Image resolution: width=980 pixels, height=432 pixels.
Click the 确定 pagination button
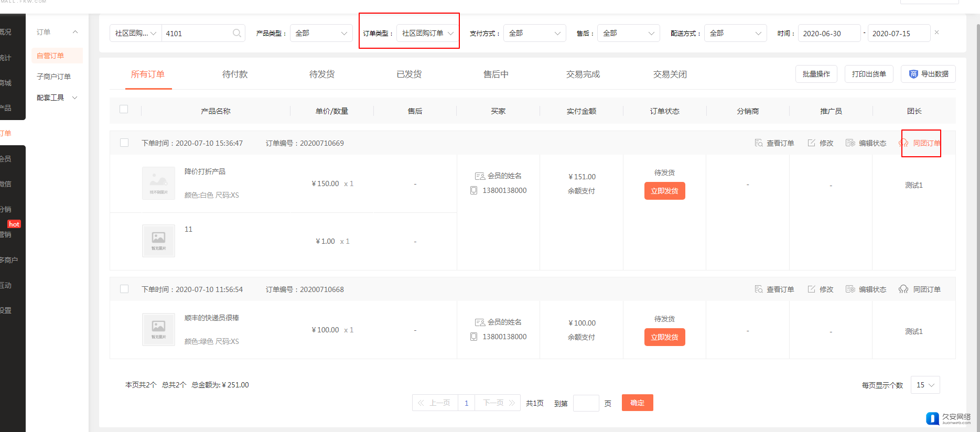tap(637, 403)
